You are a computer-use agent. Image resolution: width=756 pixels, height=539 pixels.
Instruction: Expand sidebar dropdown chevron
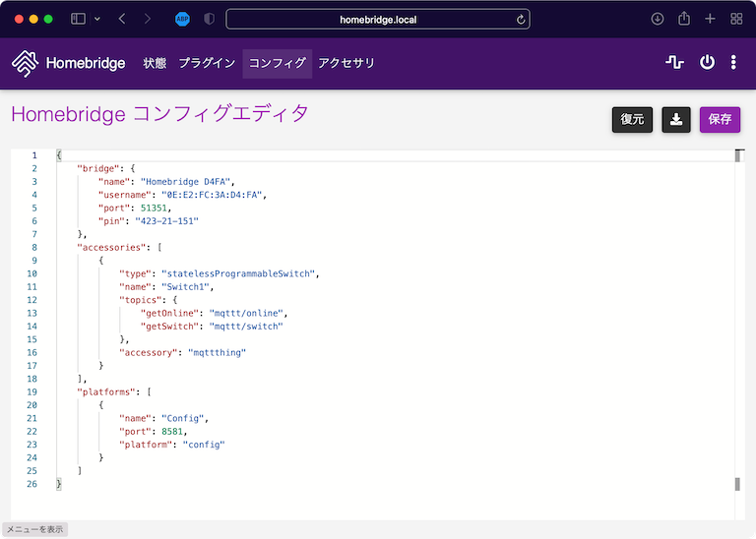(x=96, y=19)
